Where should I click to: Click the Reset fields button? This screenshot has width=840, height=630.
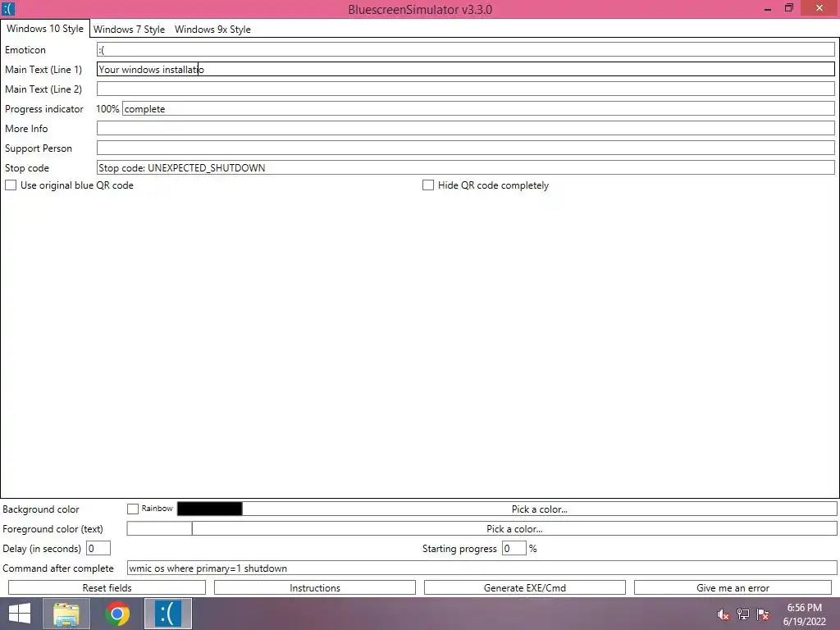click(x=107, y=587)
